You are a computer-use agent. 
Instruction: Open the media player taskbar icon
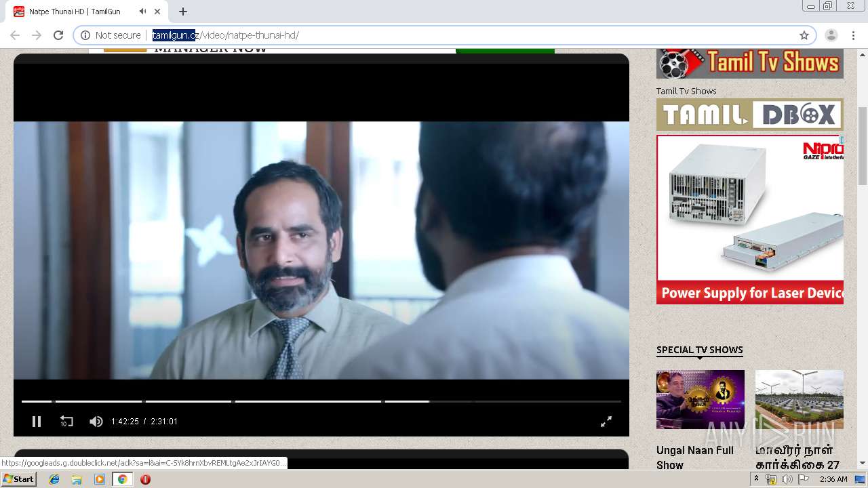(x=100, y=479)
